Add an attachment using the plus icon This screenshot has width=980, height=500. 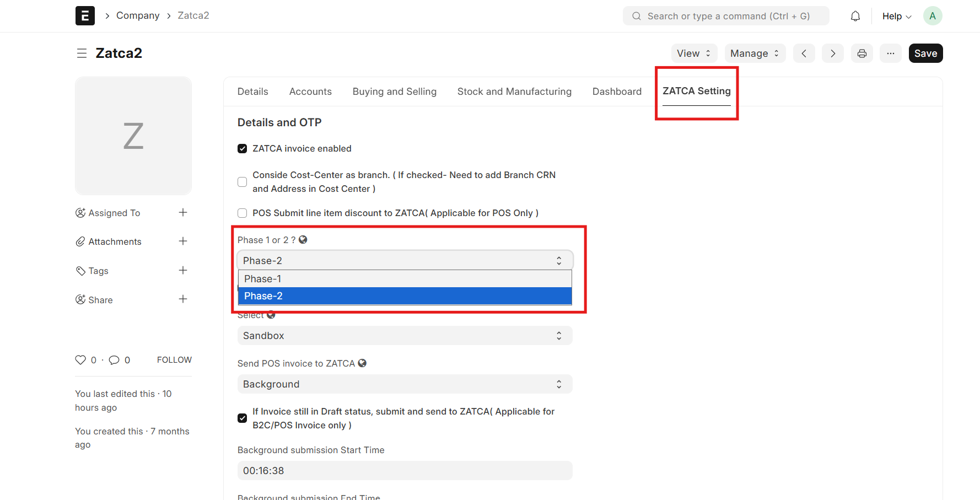183,241
